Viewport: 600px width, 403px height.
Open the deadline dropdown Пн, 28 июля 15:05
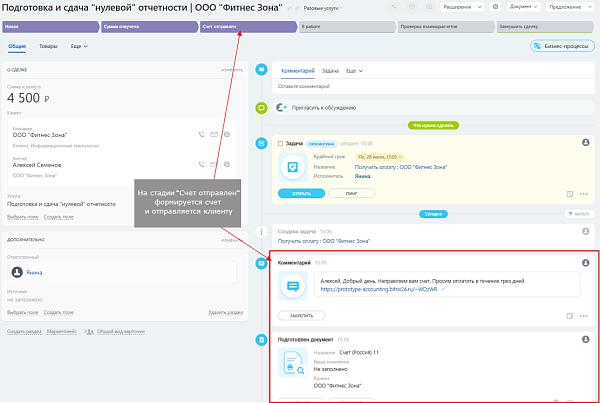380,157
